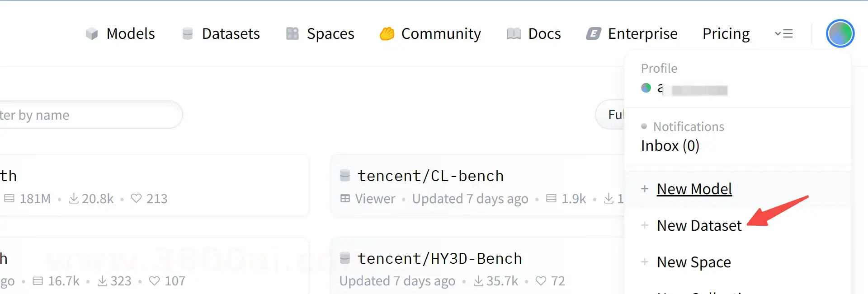Open the Enterprise menu item
The height and width of the screenshot is (294, 868).
(x=642, y=34)
